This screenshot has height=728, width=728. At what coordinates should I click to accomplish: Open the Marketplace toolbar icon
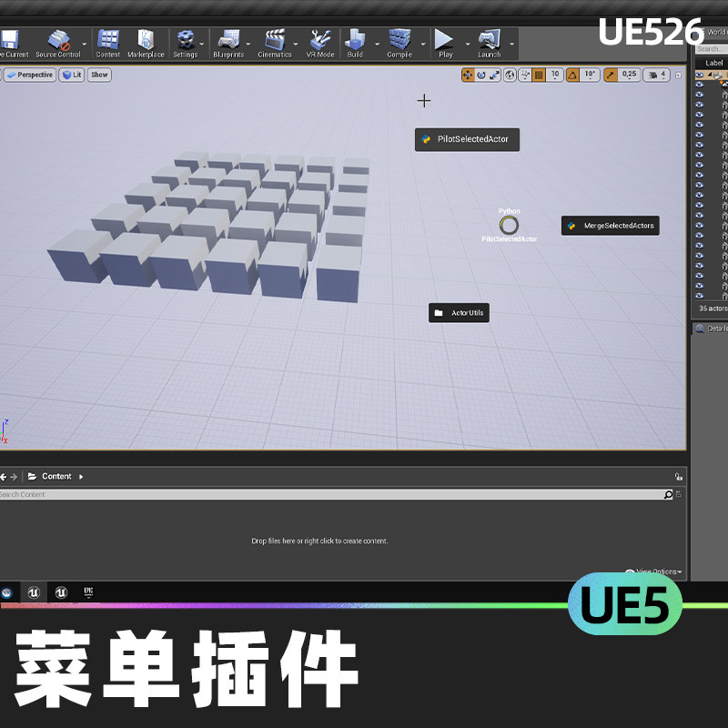(x=146, y=39)
